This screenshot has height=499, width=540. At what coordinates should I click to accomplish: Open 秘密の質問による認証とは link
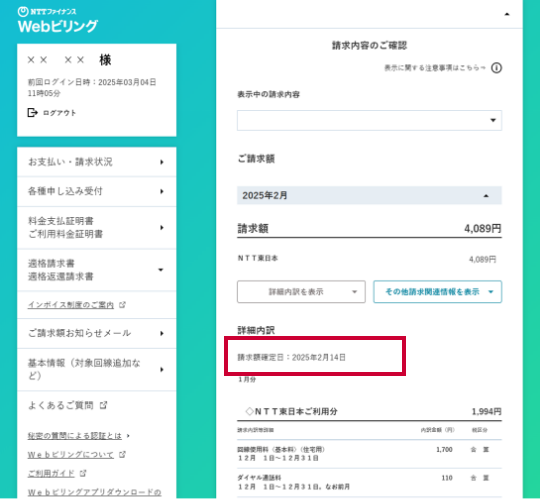(x=75, y=436)
